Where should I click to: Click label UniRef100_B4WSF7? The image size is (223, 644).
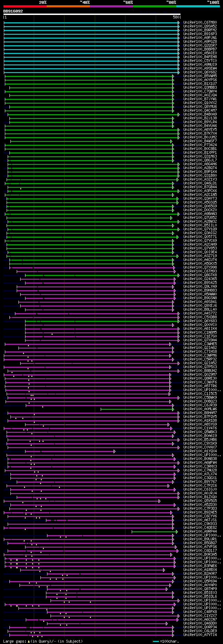(200, 141)
